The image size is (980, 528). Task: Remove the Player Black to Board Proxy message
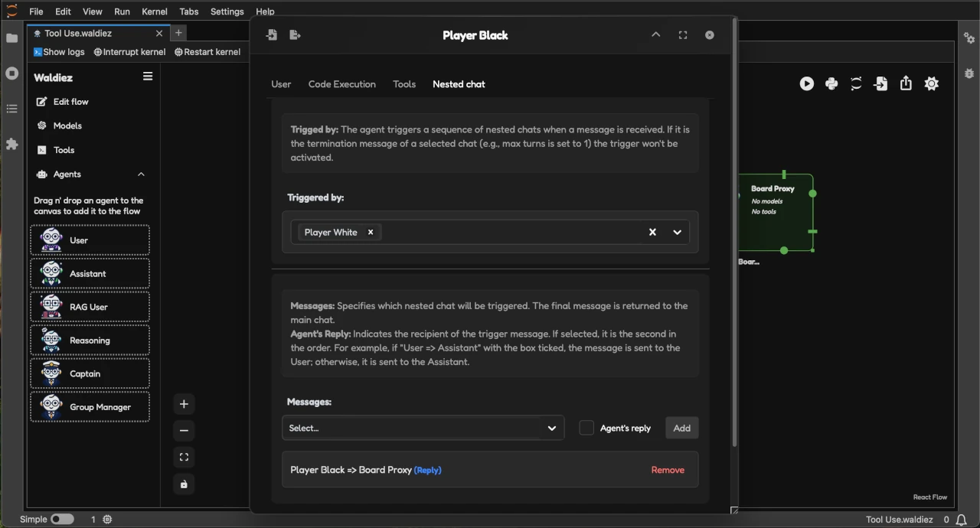coord(667,470)
